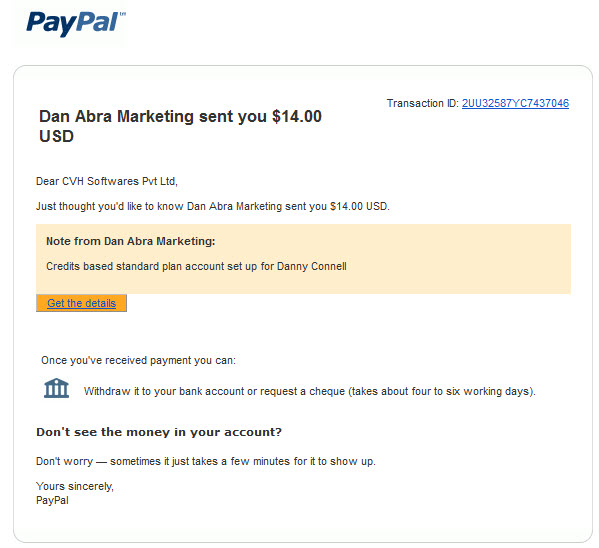Click the 'Withdraw it to your bank account' line
The image size is (599, 548).
[310, 391]
